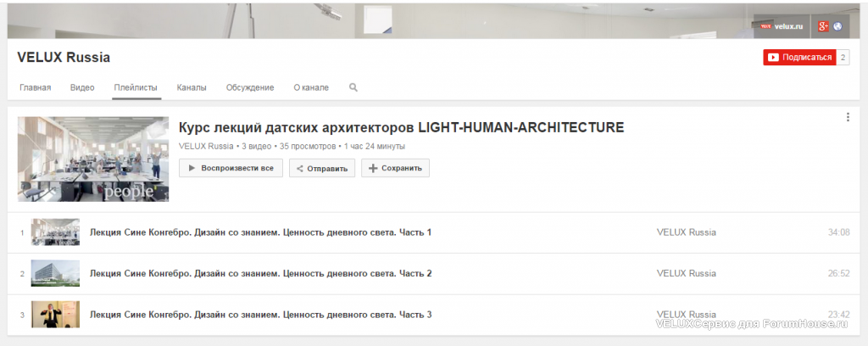
Task: Open the Каналы tab
Action: (192, 87)
